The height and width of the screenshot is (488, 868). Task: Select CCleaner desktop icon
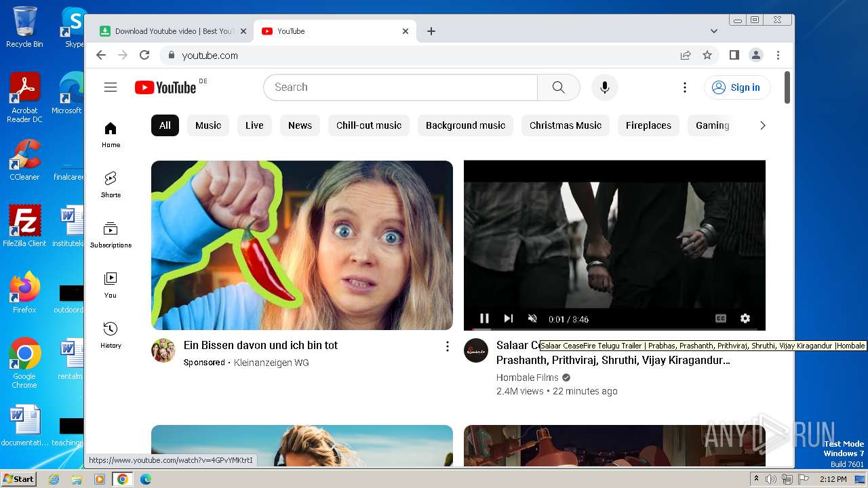(24, 159)
